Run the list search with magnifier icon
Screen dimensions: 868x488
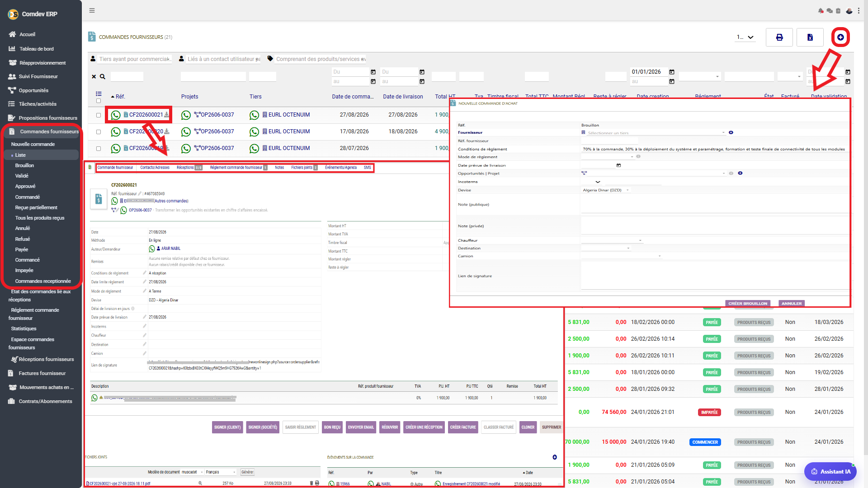(103, 76)
